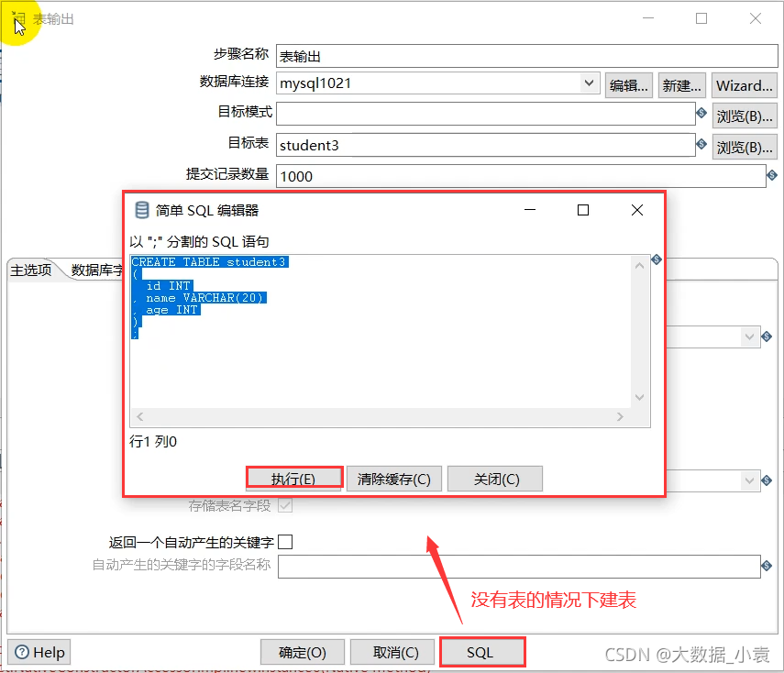This screenshot has height=673, width=784.
Task: Switch to the 数据库字段 tab
Action: pos(96,270)
